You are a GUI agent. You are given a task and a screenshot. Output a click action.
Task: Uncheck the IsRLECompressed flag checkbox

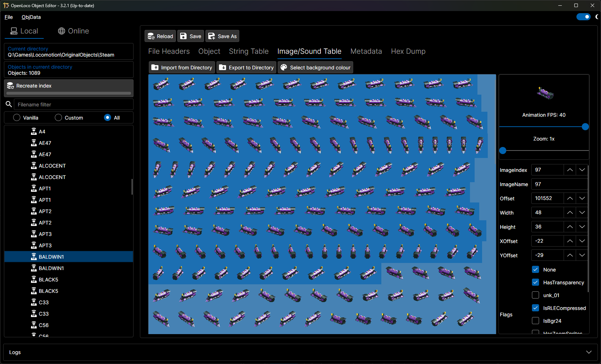535,308
